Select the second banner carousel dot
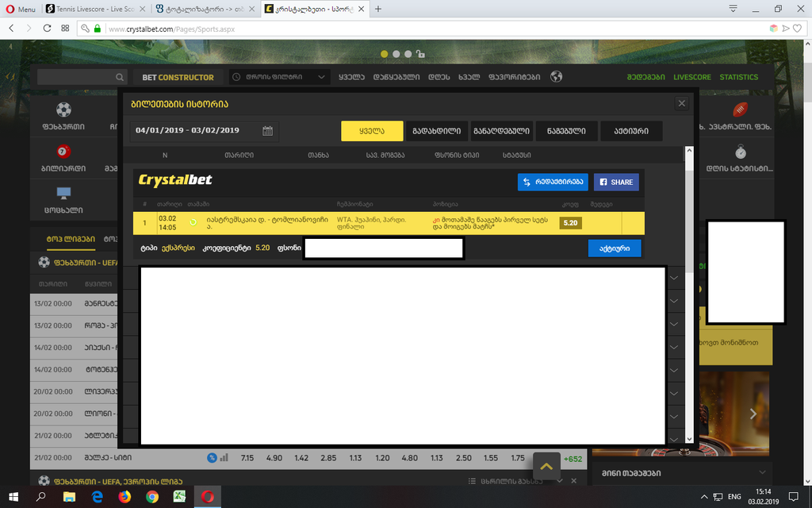This screenshot has height=508, width=812. click(396, 54)
